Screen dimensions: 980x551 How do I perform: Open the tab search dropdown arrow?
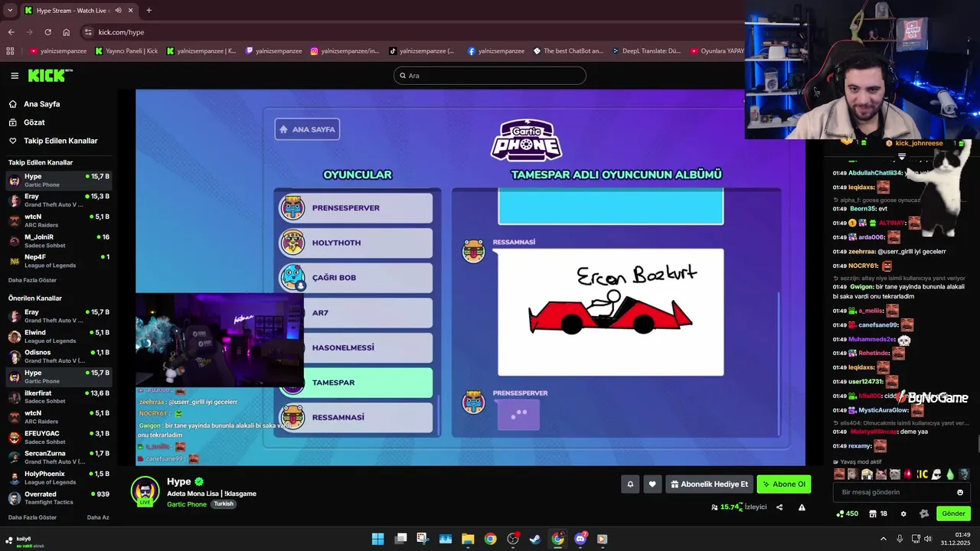pos(10,11)
